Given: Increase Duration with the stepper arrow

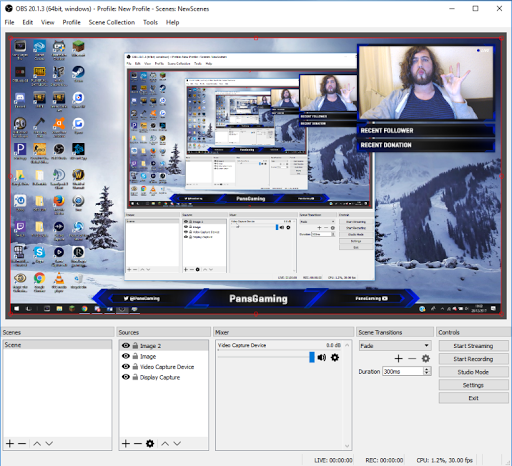Looking at the screenshot, I should 427,369.
